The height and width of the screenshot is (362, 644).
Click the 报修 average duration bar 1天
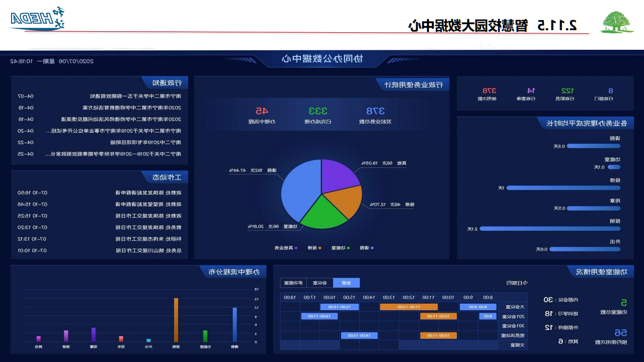563,188
